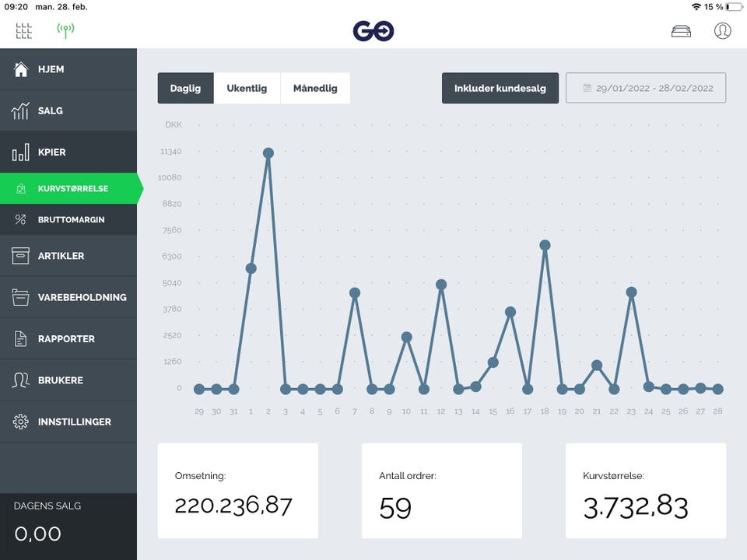Viewport: 747px width, 560px height.
Task: Click the people icon beside BRUKERE
Action: pos(20,380)
